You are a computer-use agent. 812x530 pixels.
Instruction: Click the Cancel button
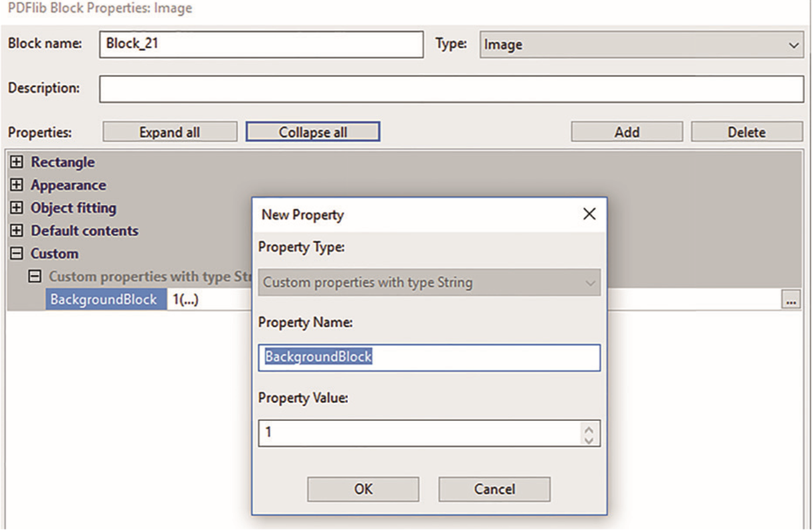[494, 489]
